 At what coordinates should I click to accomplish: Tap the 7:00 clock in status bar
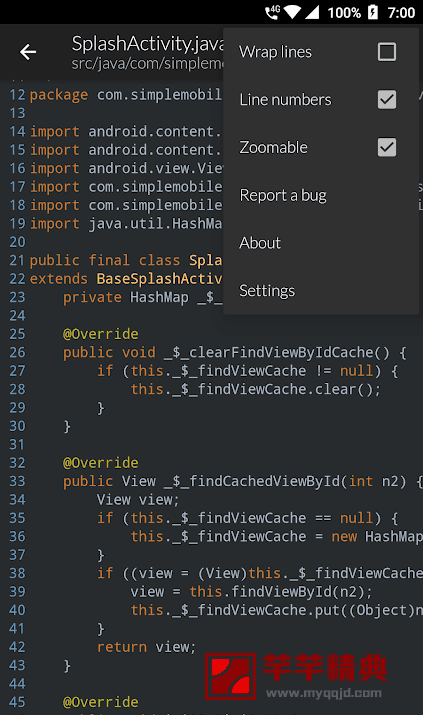pos(401,12)
